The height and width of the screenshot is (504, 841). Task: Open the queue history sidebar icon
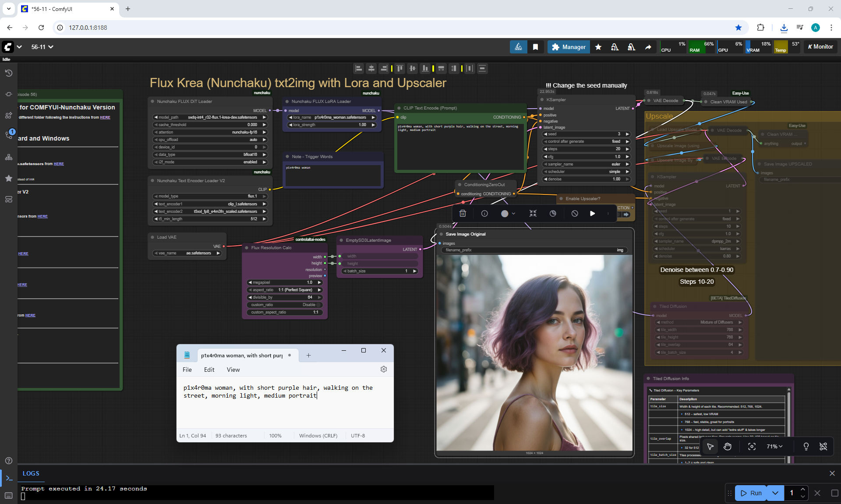(x=8, y=73)
